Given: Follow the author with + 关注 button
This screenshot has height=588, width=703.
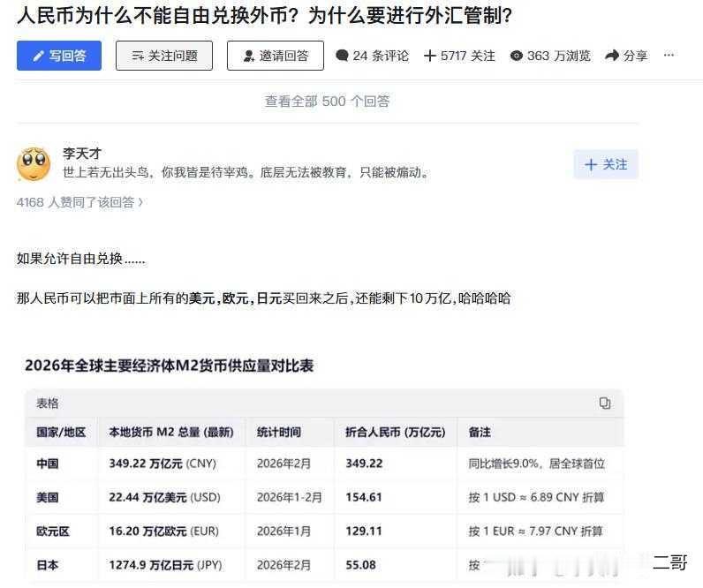Looking at the screenshot, I should click(606, 164).
